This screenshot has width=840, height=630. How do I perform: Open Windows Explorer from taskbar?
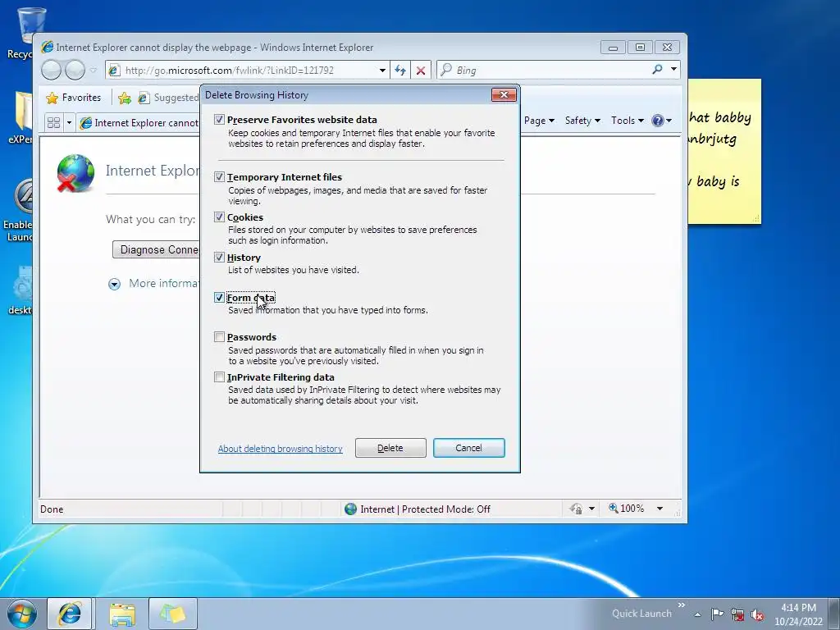(122, 614)
